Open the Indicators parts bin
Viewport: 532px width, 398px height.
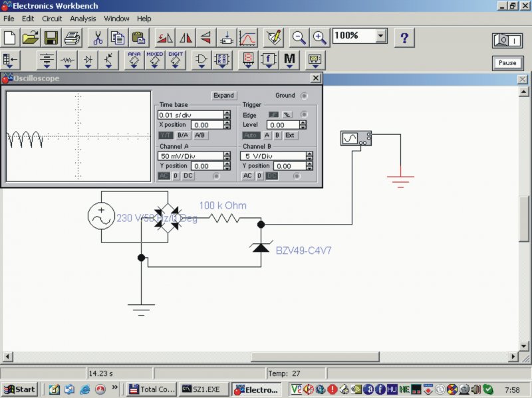point(248,60)
